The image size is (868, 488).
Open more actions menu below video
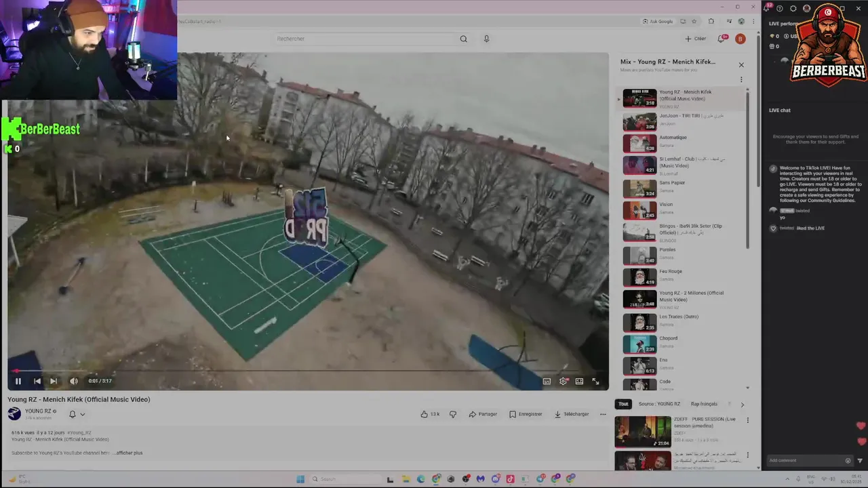(x=603, y=414)
